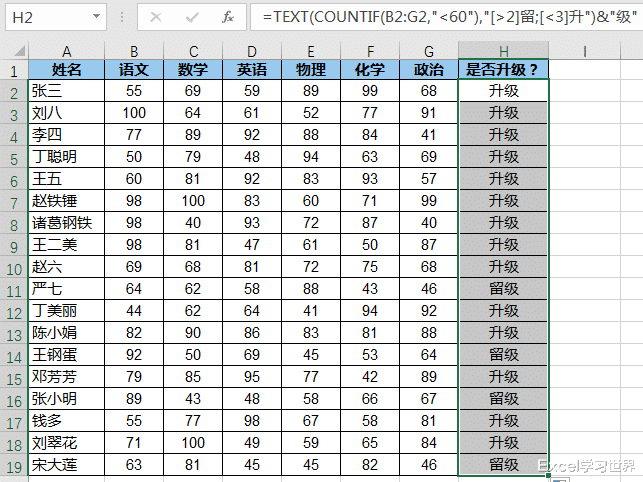
Task: Click the 化学 header cell
Action: [x=370, y=70]
